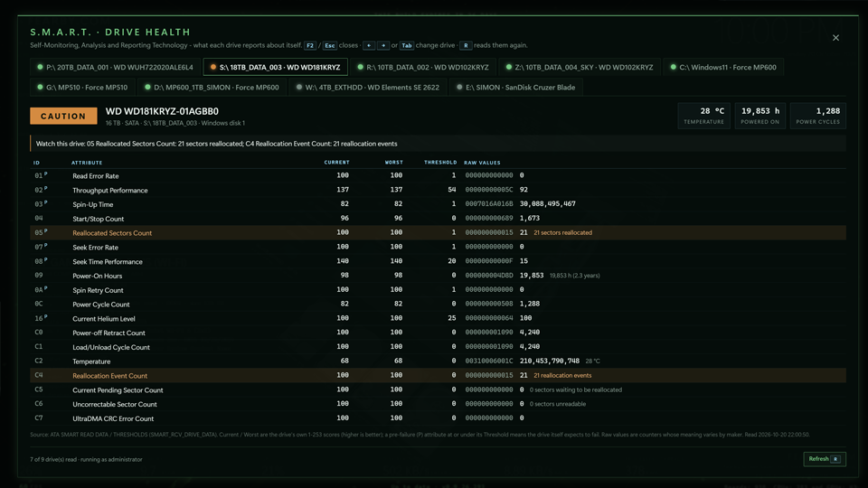Click the RAW VALUES column header
The image size is (868, 488).
[x=482, y=163]
